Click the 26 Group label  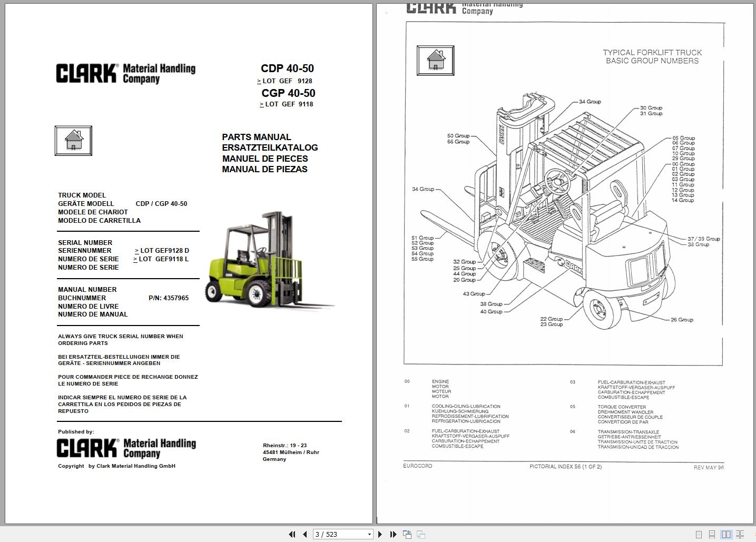(682, 320)
